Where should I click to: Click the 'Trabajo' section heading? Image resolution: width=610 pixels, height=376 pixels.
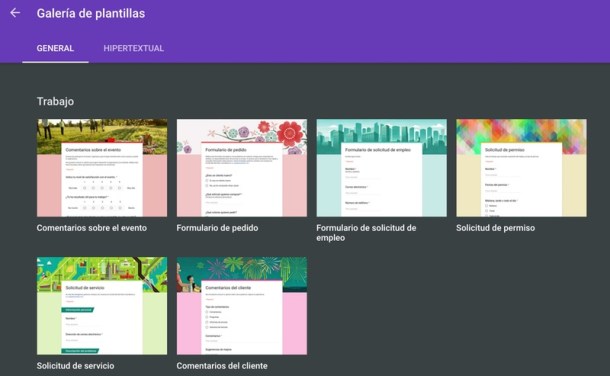point(55,101)
